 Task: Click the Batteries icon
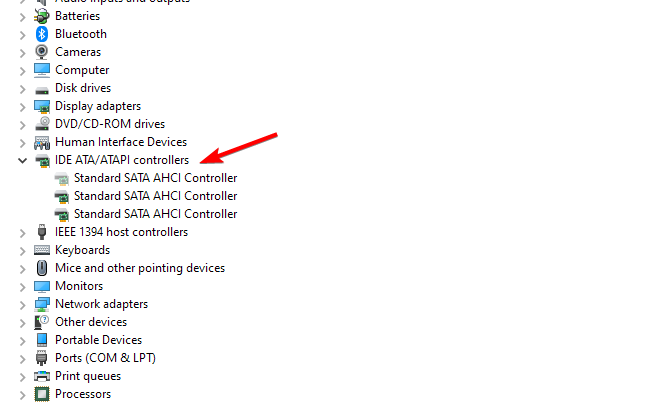[x=42, y=16]
